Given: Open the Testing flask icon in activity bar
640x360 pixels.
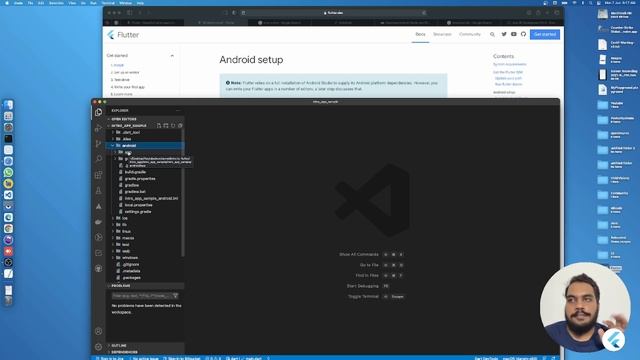Looking at the screenshot, I should (x=98, y=191).
